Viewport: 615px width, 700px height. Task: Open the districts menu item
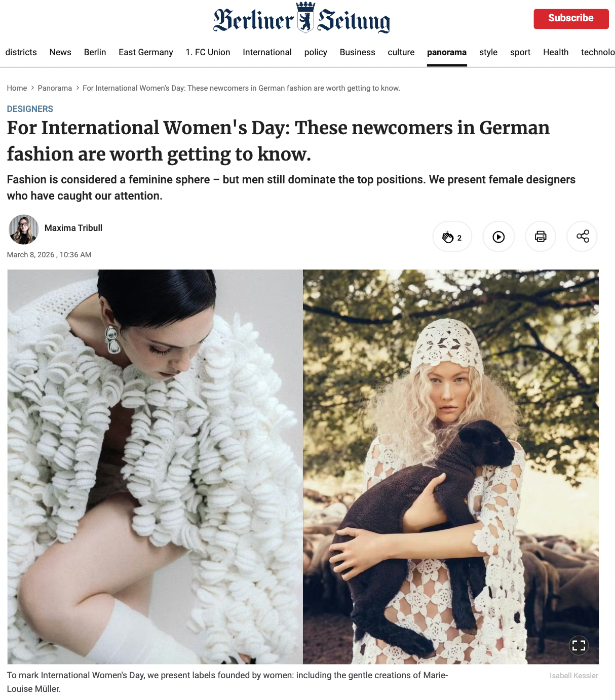21,52
